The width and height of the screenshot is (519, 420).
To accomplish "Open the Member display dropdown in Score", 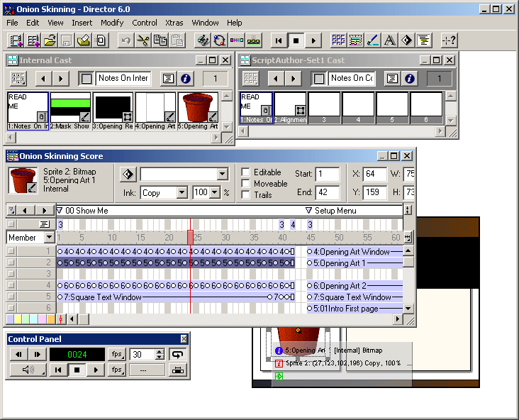I will coord(50,237).
